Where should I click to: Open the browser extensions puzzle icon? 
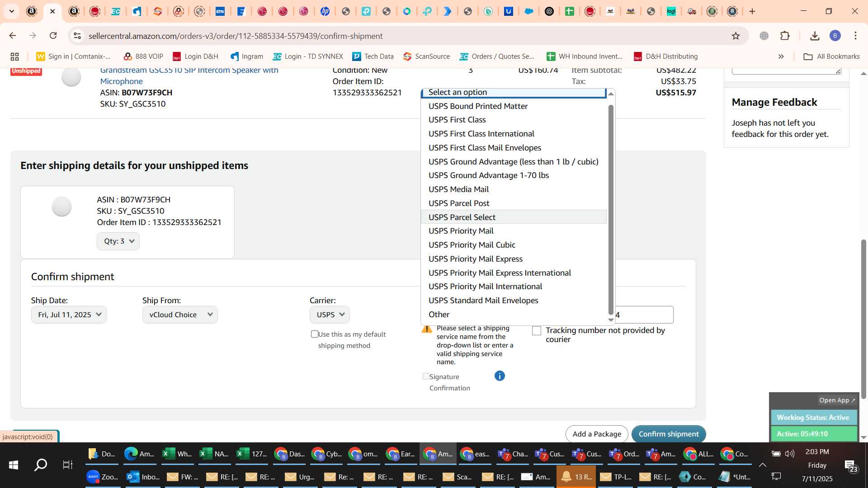tap(785, 36)
